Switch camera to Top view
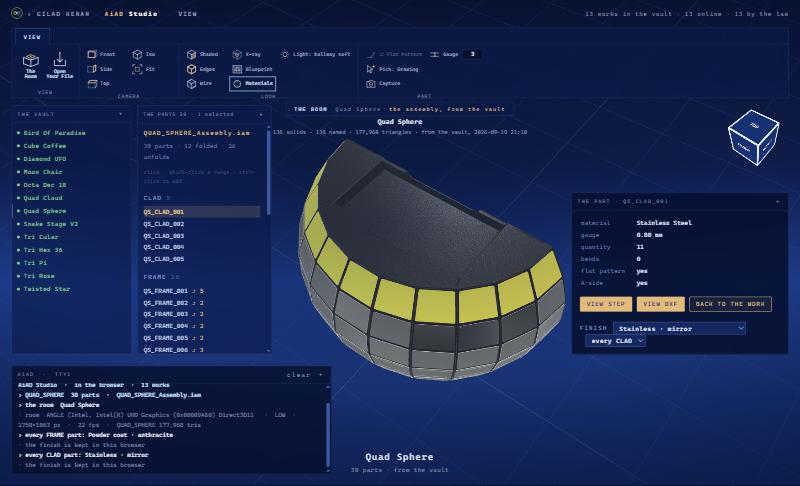800x486 pixels. click(98, 83)
